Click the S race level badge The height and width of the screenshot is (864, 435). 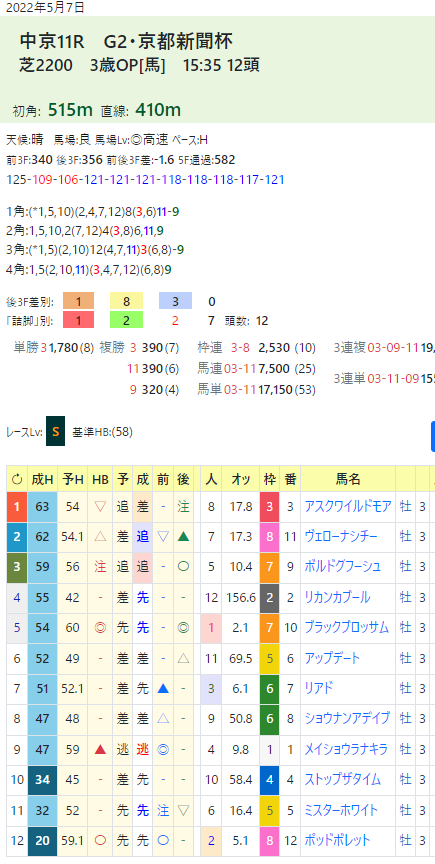point(55,431)
